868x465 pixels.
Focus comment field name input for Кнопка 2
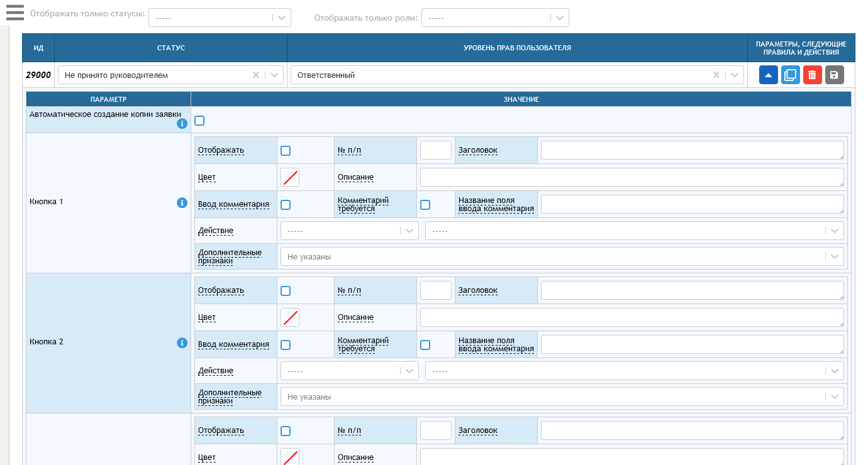click(693, 344)
